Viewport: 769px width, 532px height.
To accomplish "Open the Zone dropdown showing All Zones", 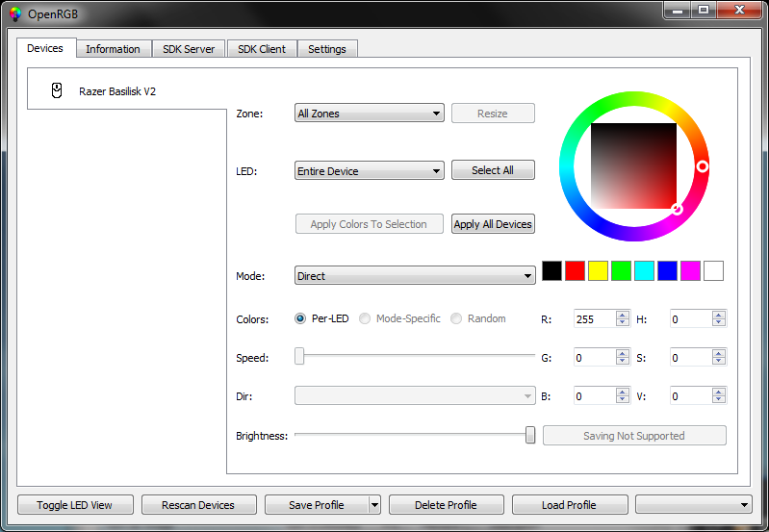I will click(x=370, y=114).
